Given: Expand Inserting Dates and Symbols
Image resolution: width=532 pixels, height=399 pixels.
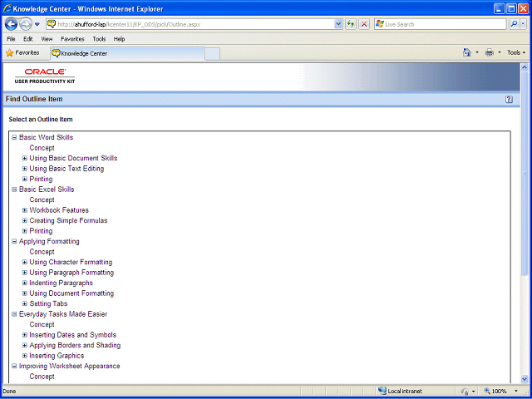Looking at the screenshot, I should click(x=24, y=335).
